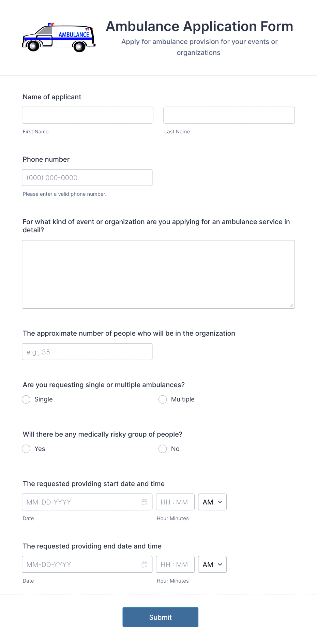Open the end date calendar picker
Image resolution: width=317 pixels, height=644 pixels.
tap(145, 564)
